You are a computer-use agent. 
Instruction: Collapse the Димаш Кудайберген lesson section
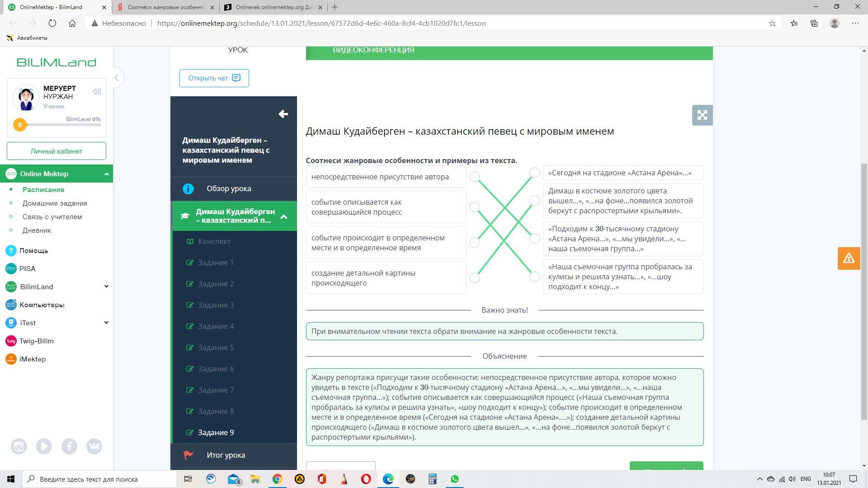click(x=284, y=216)
